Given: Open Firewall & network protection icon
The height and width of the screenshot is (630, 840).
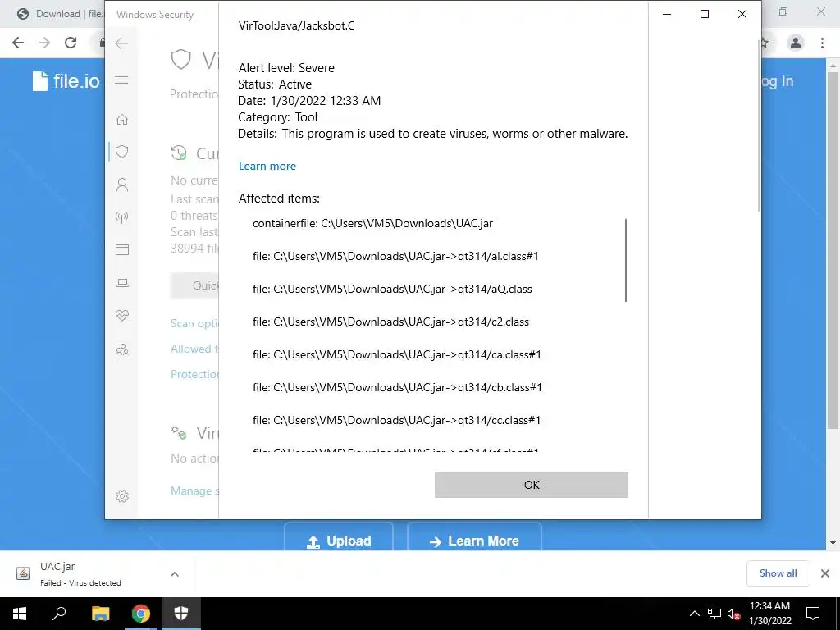Looking at the screenshot, I should (122, 217).
